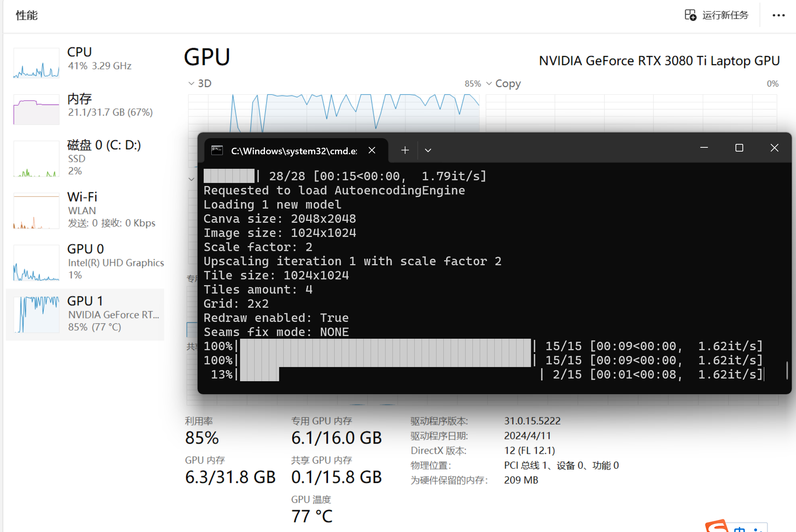796x532 pixels.
Task: Click the PCI 总线 1 location value
Action: coord(561,465)
